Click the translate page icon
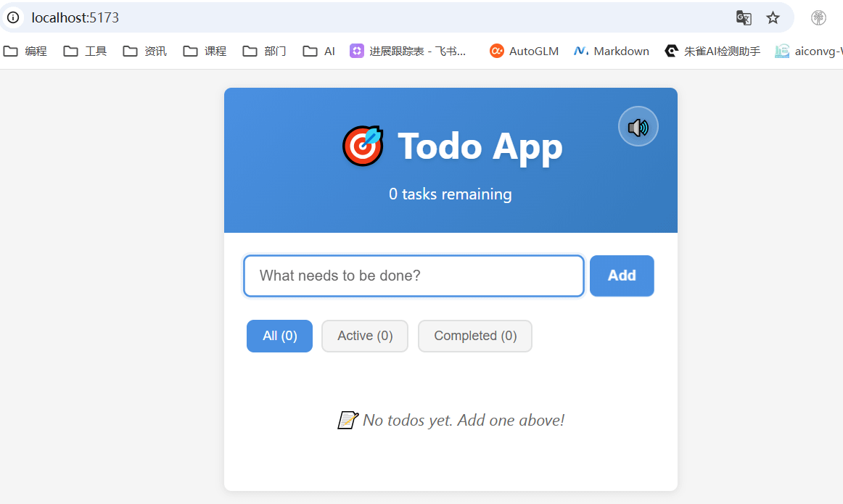 click(x=744, y=17)
